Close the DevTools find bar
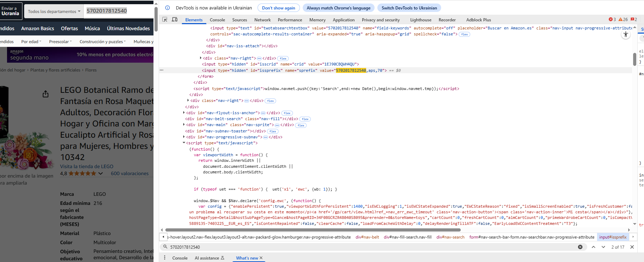Viewport: 644px width, 262px height. coord(632,247)
